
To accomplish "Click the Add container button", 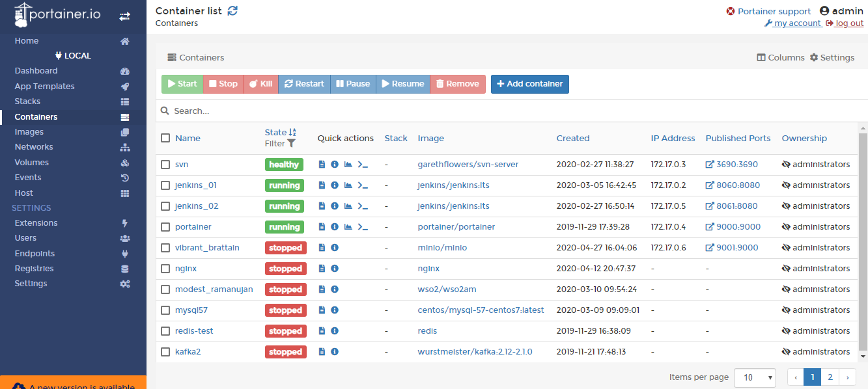I will [x=530, y=84].
